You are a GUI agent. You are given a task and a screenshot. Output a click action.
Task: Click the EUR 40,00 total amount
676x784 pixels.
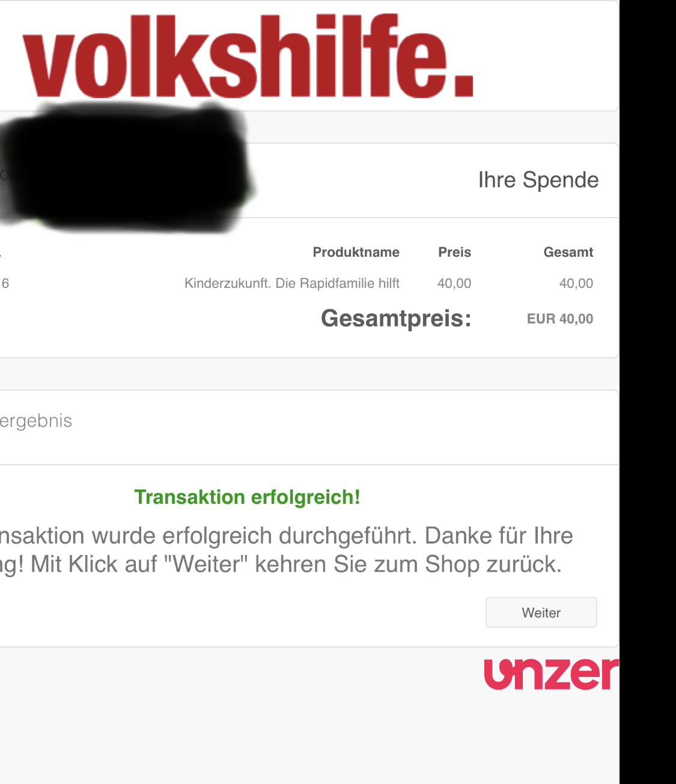(x=560, y=319)
